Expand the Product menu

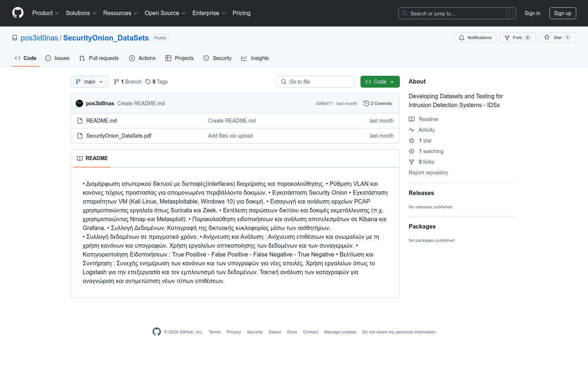tap(46, 13)
